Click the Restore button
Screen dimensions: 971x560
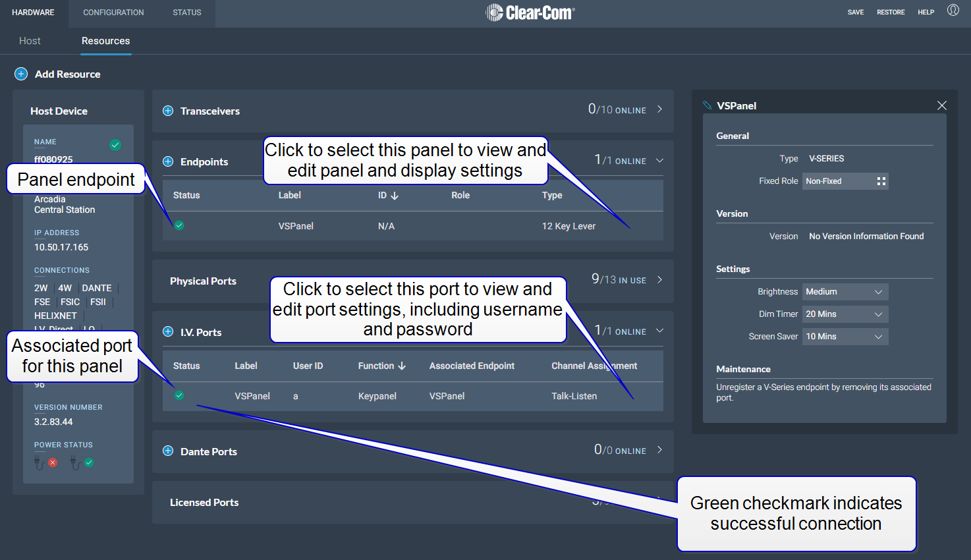tap(890, 13)
